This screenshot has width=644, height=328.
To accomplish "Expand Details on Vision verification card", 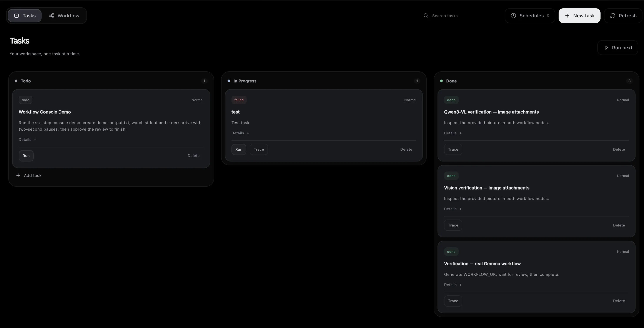I will coord(453,209).
